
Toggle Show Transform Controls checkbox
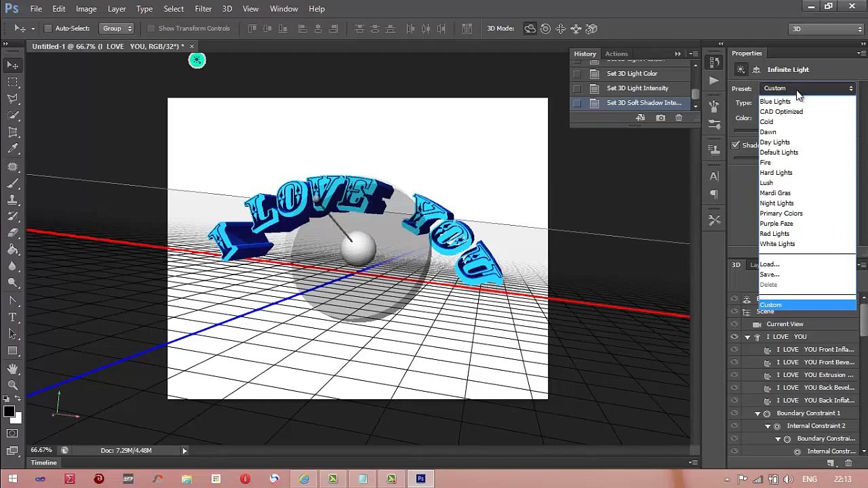(151, 28)
